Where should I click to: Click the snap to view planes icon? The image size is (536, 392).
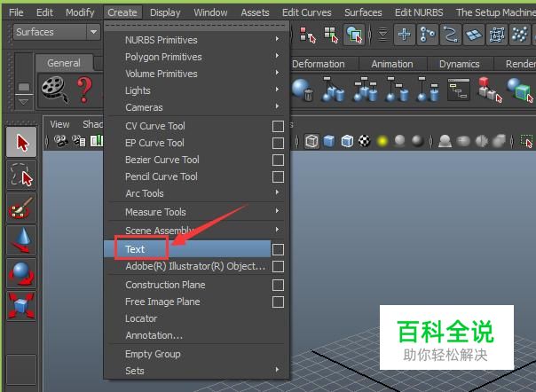[x=474, y=35]
